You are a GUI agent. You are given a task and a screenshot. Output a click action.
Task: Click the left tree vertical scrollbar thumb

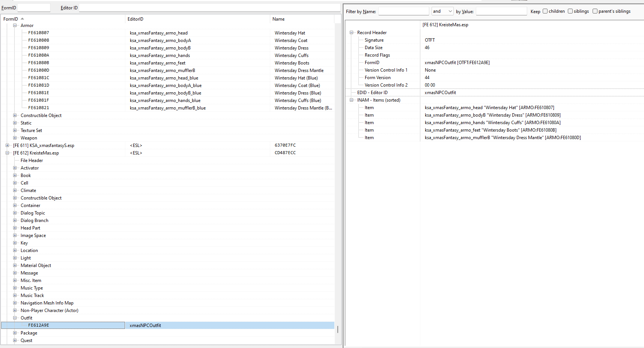tap(338, 329)
